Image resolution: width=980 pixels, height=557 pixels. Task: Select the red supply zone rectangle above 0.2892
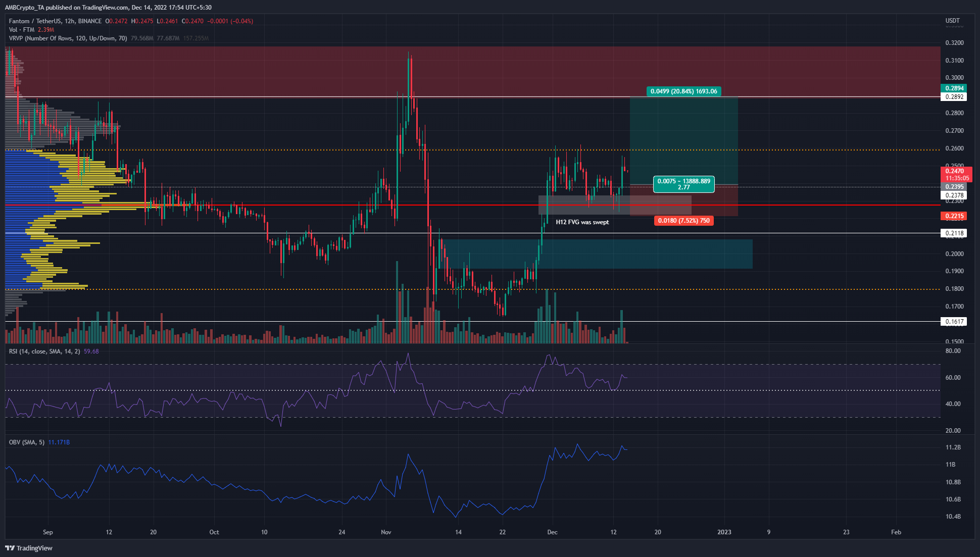pyautogui.click(x=473, y=72)
